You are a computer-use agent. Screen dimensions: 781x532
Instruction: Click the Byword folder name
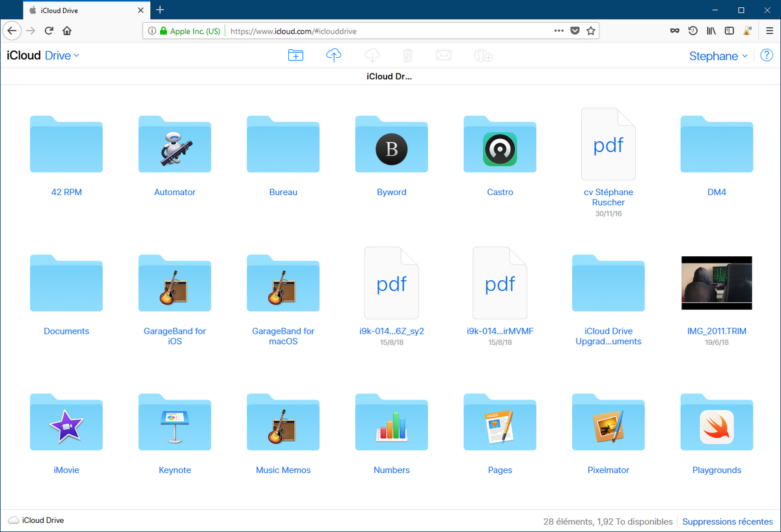pyautogui.click(x=392, y=193)
